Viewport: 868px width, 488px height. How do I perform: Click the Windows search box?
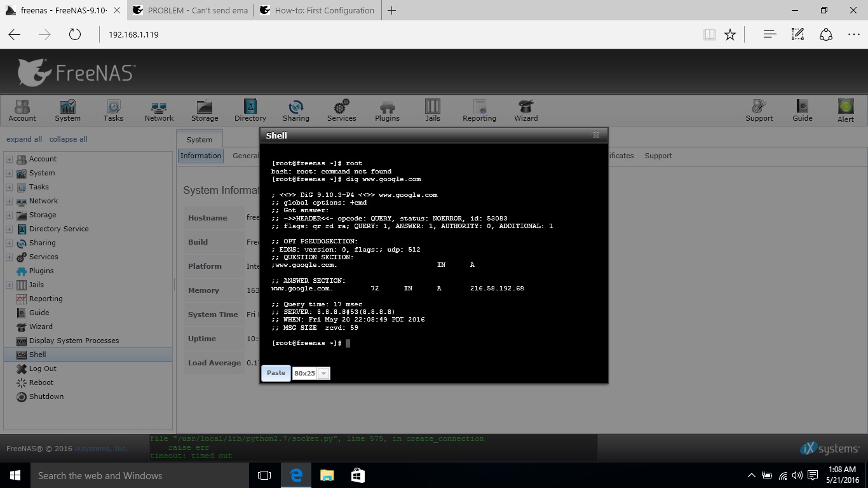pyautogui.click(x=139, y=475)
